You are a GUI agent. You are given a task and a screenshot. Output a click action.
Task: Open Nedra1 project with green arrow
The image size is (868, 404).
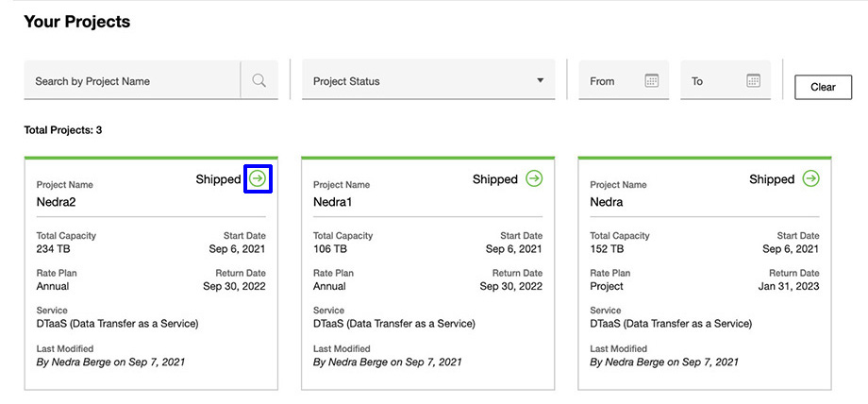click(x=534, y=178)
